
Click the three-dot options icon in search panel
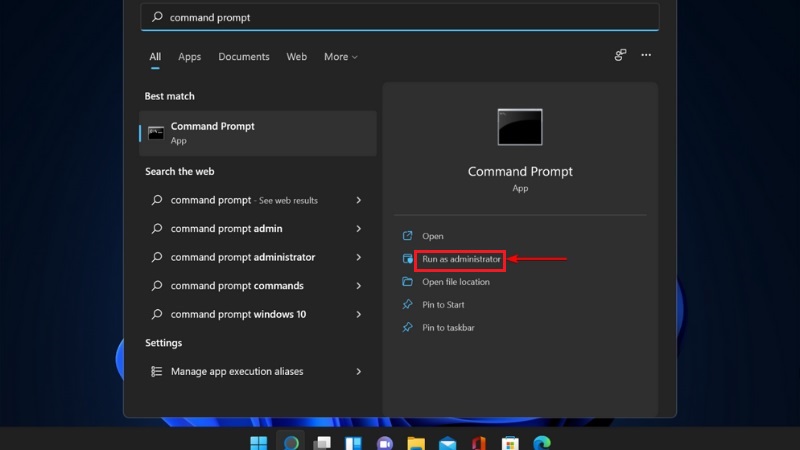point(646,55)
